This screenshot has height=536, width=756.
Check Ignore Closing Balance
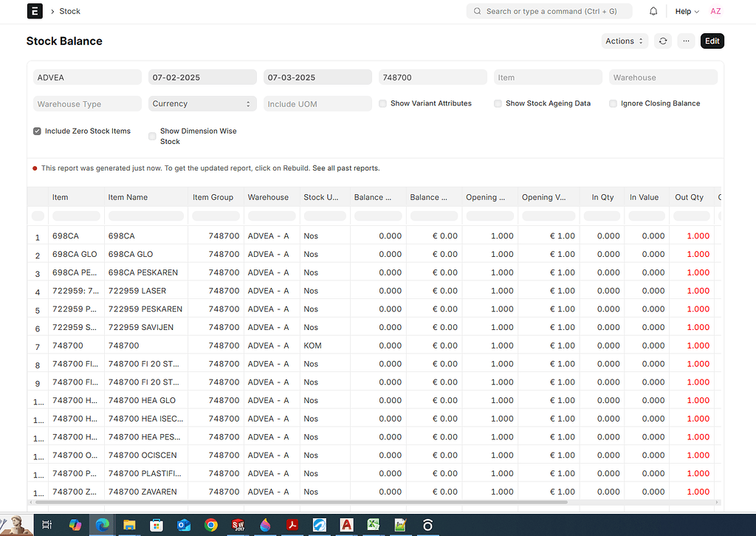click(613, 103)
